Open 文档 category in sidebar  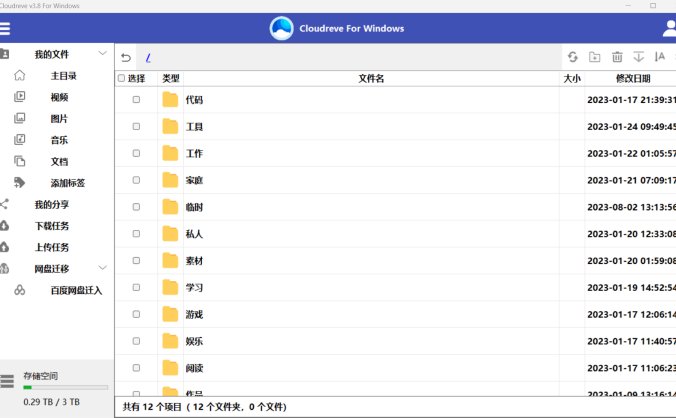point(59,162)
